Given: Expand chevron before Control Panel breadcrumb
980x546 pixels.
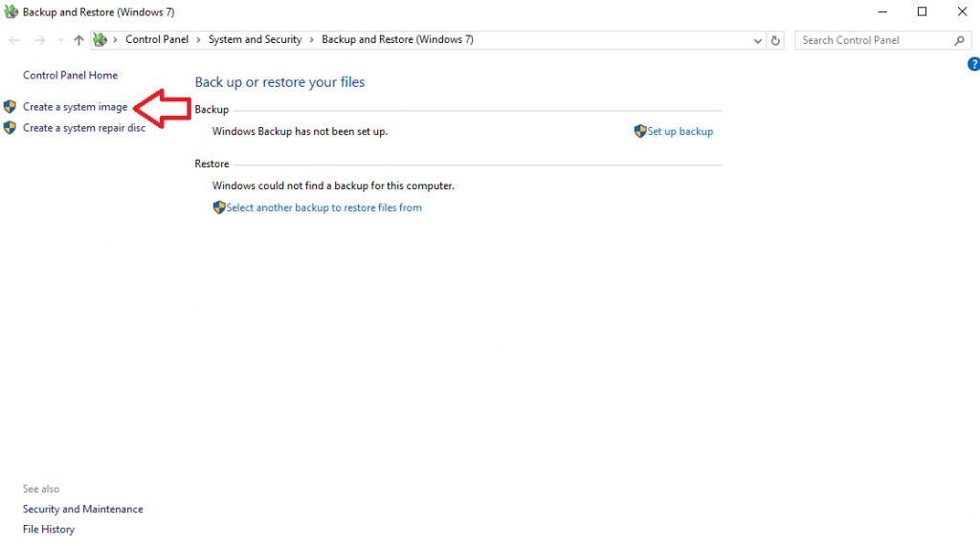Looking at the screenshot, I should [115, 40].
